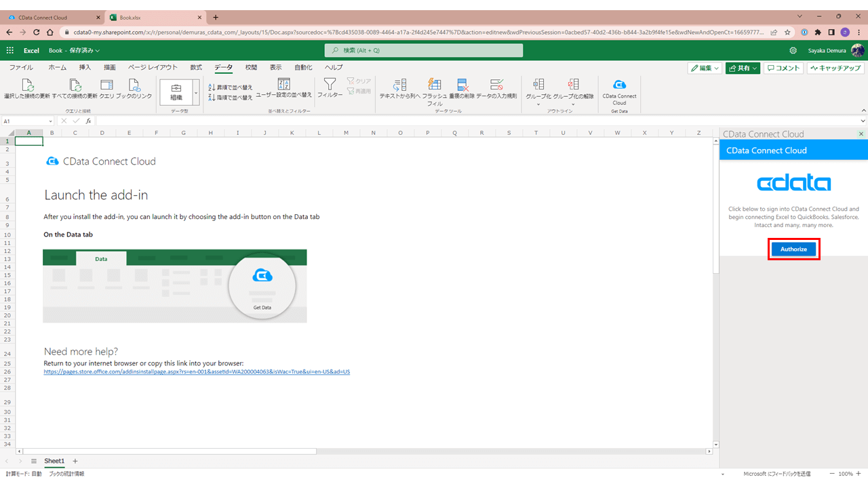Click Remove Duplicates (重複の削除)
868x488 pixels.
pyautogui.click(x=462, y=89)
